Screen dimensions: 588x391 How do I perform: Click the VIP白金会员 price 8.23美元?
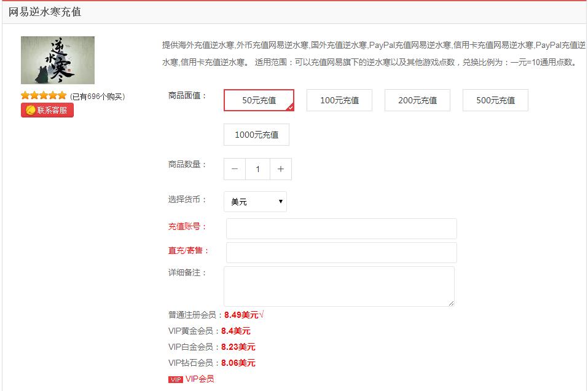(238, 347)
